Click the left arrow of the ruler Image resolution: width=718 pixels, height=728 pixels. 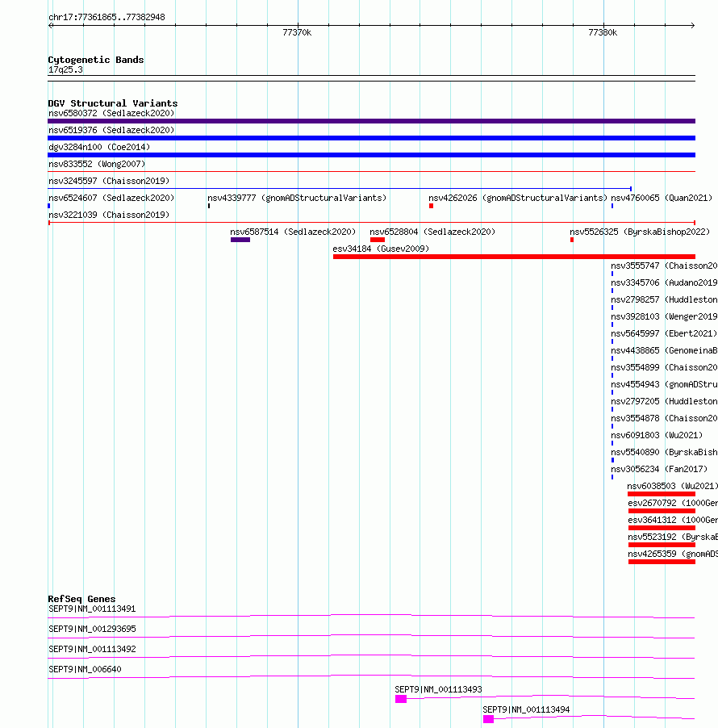click(x=51, y=26)
